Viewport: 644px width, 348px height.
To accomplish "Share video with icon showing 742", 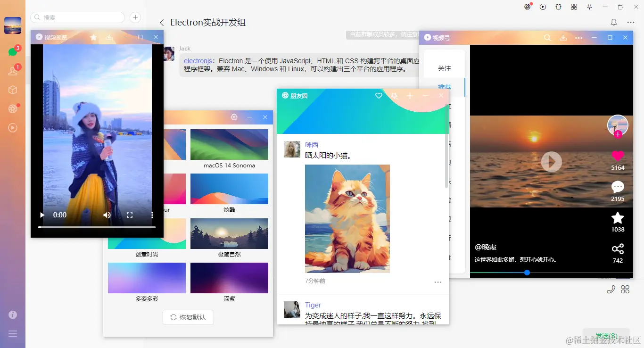I will [618, 249].
